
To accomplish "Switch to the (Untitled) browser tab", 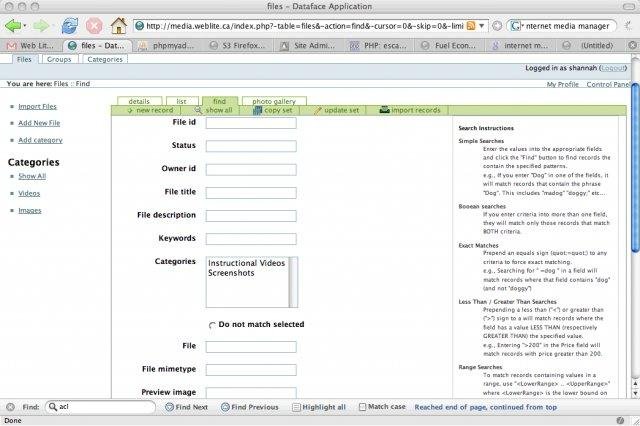I will [x=590, y=45].
